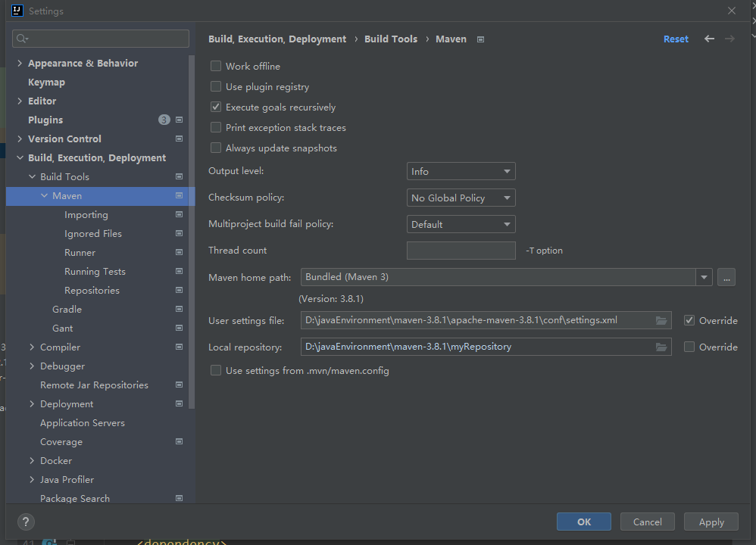The width and height of the screenshot is (756, 545).
Task: Collapse the Build Tools node
Action: pos(33,177)
